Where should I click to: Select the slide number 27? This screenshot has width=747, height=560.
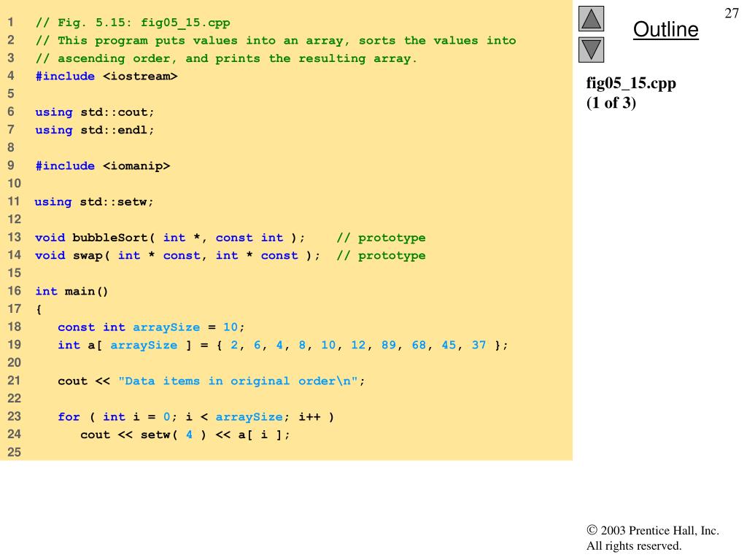click(731, 13)
